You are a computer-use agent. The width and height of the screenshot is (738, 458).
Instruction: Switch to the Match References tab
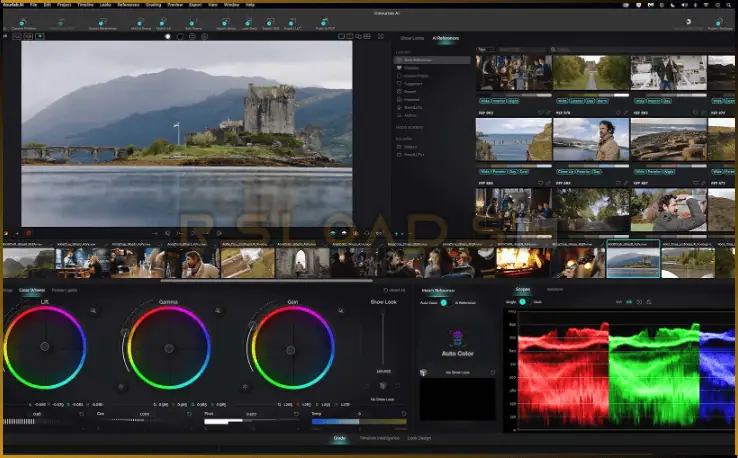438,290
